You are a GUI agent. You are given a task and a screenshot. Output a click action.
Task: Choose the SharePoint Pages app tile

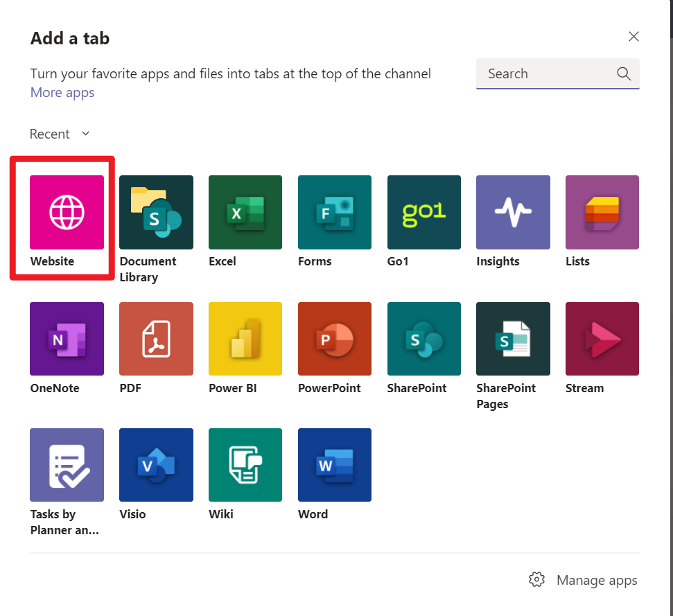[x=514, y=338]
